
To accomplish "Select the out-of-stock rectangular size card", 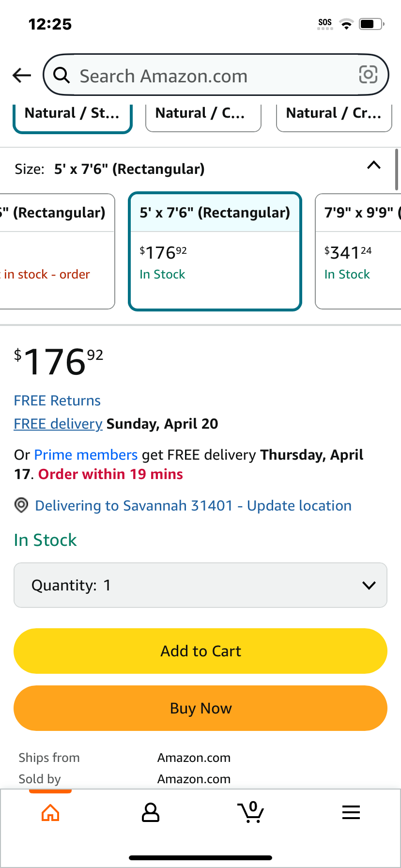I will pos(57,251).
